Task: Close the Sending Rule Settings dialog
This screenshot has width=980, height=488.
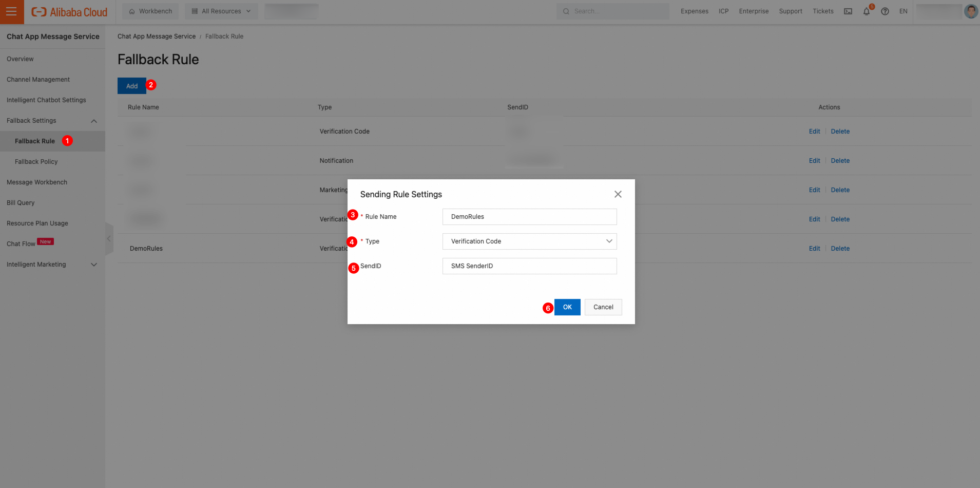Action: 618,194
